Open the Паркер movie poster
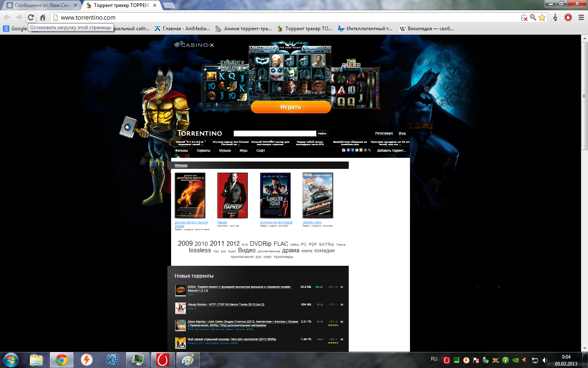 click(232, 195)
